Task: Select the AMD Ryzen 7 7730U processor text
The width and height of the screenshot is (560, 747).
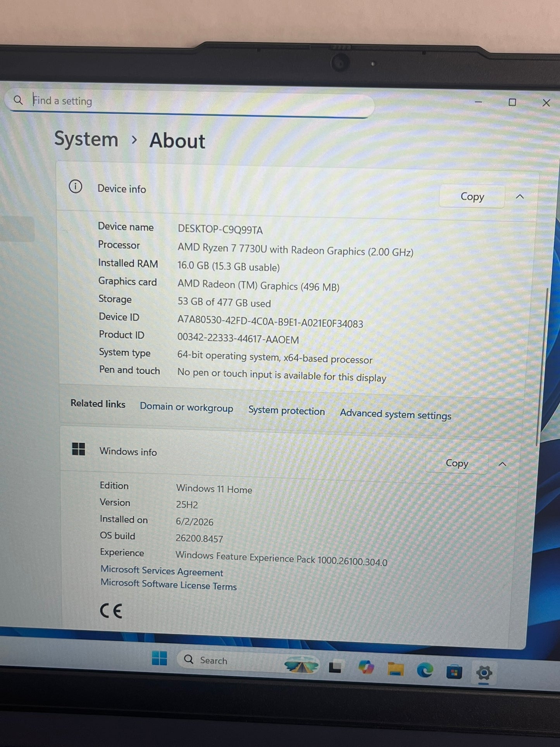Action: pos(295,250)
